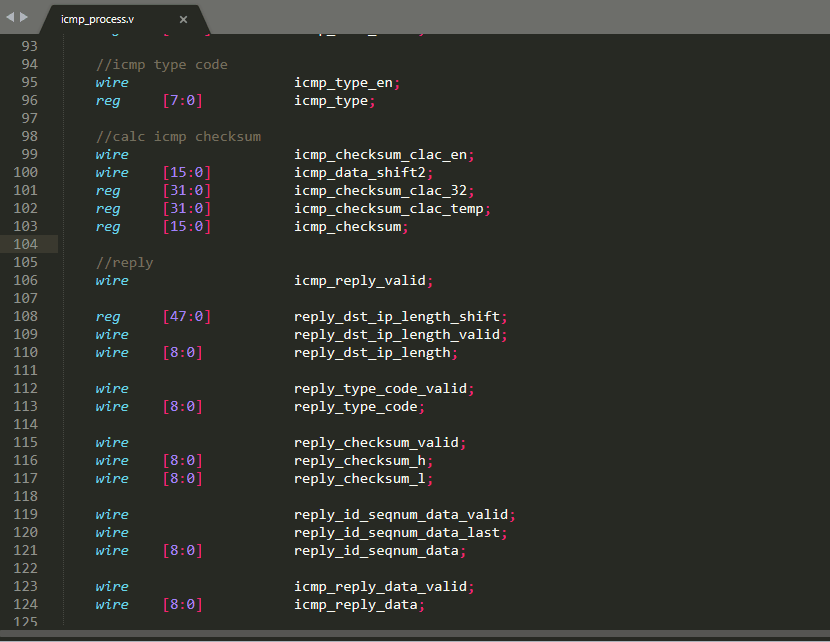Click line number 94 in the gutter
This screenshot has height=642, width=830.
[x=29, y=65]
